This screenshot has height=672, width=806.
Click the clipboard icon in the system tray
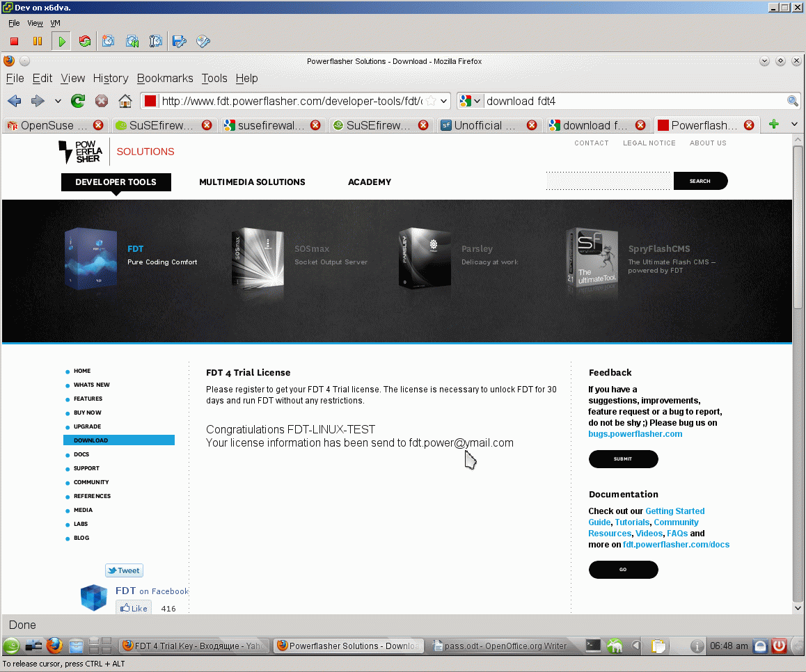658,646
